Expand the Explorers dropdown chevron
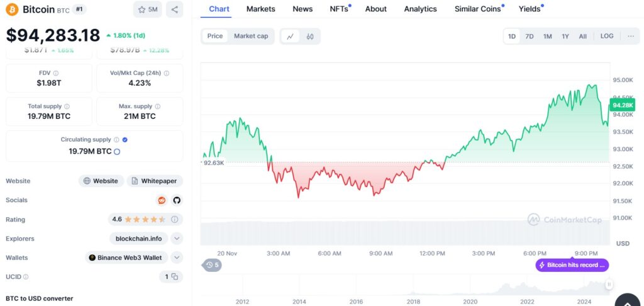 point(177,239)
